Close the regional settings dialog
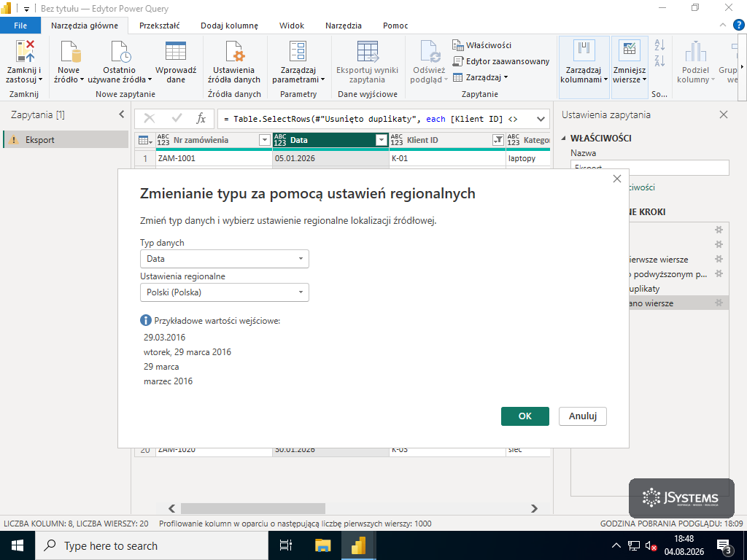 coord(617,179)
